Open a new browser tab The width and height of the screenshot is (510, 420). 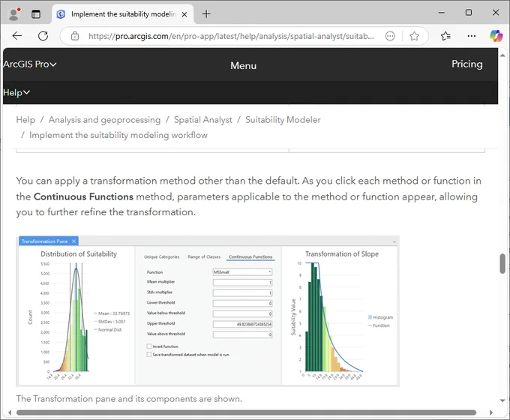(x=206, y=14)
